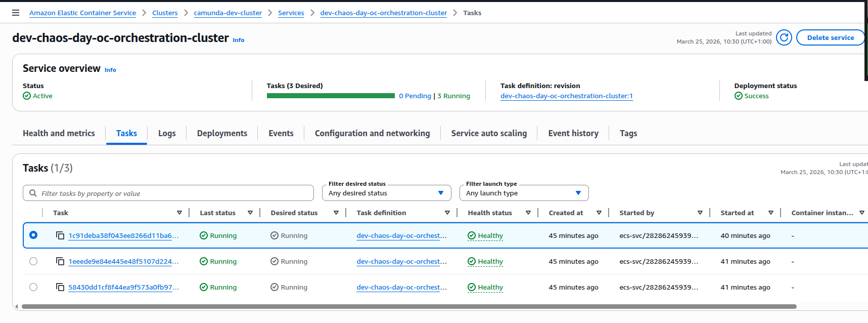The height and width of the screenshot is (323, 868).
Task: Open task link 1c91deba38f043ee8266d11ba6
Action: pos(123,235)
